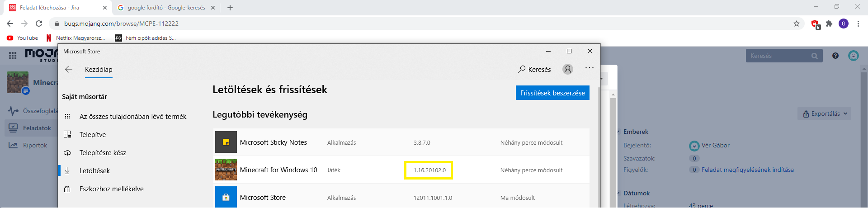Viewport: 868px width, 208px height.
Task: Open 'Feladatok' in the Jira sidebar
Action: click(x=31, y=128)
